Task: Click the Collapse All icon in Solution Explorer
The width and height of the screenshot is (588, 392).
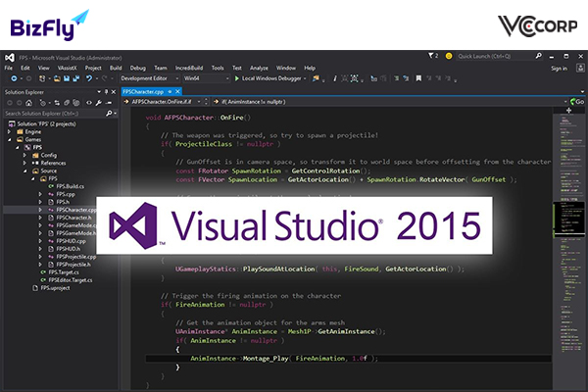Action: pos(67,103)
